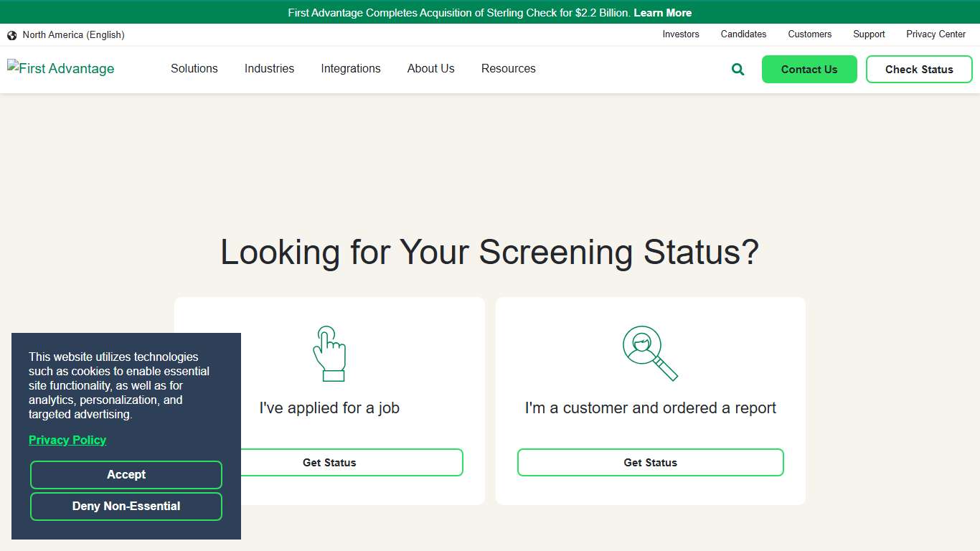980x551 pixels.
Task: Open the Resources menu
Action: point(508,68)
